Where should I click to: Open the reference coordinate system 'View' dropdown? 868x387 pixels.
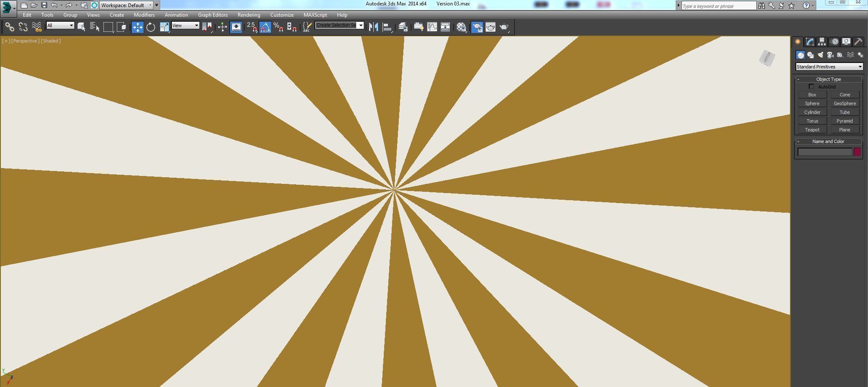[185, 25]
